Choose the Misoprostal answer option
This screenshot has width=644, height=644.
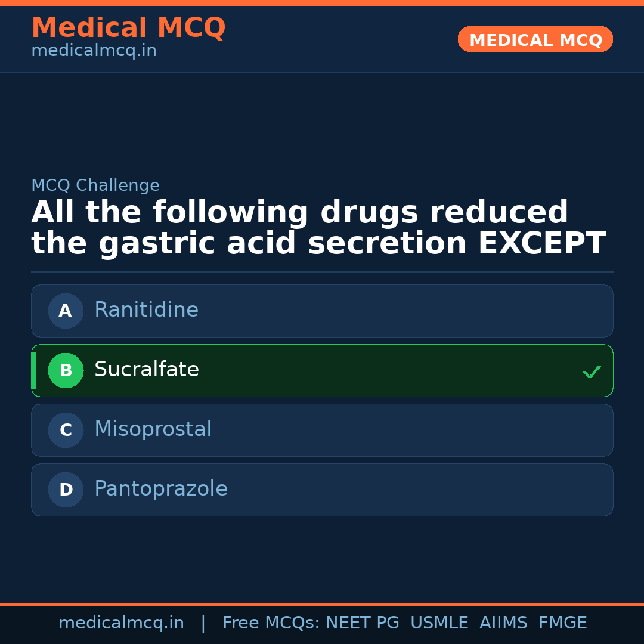(322, 430)
